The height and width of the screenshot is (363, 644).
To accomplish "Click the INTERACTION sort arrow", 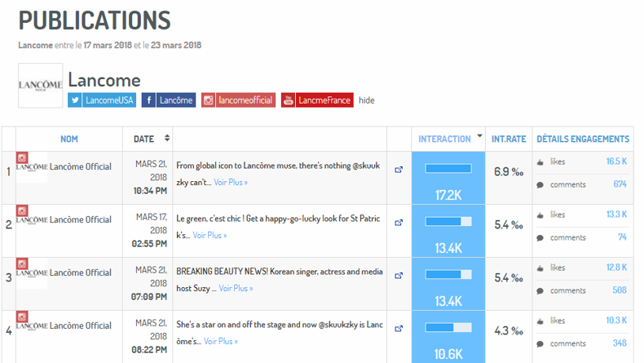I will coord(479,135).
